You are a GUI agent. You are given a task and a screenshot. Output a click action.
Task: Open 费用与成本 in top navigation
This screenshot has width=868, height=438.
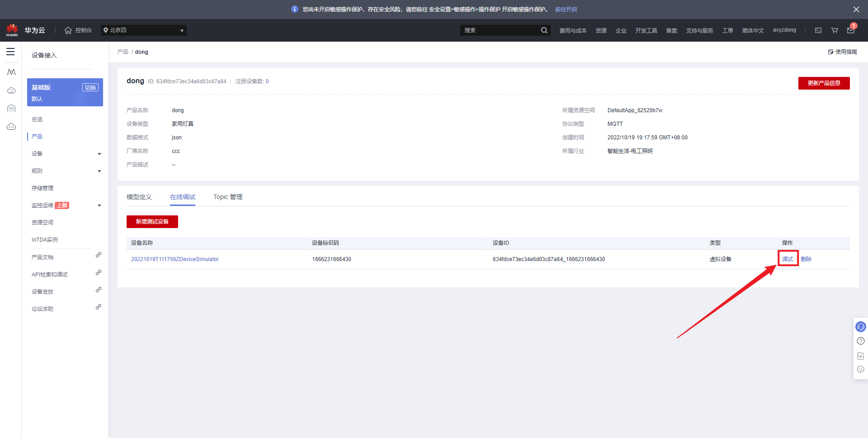[x=573, y=30]
